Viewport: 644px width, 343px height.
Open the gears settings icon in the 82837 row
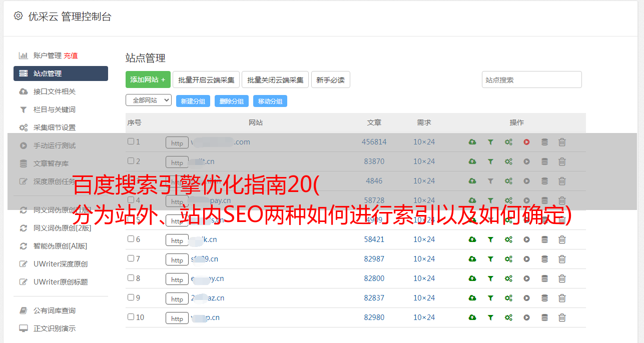508,298
